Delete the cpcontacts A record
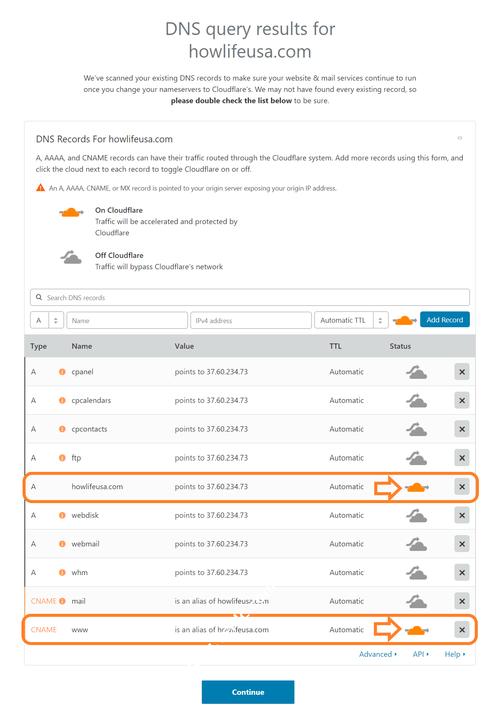Image resolution: width=500 pixels, height=717 pixels. (x=462, y=429)
